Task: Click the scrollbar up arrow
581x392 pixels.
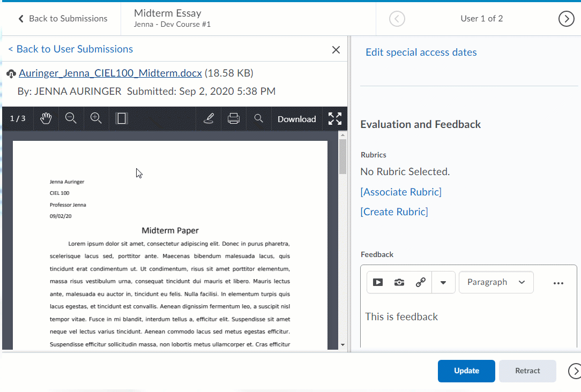Action: 342,136
